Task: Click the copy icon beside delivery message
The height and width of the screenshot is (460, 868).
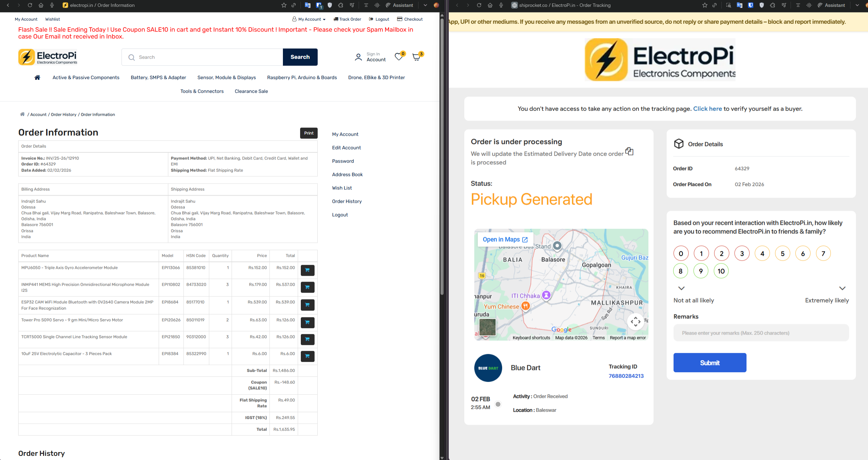Action: [x=629, y=151]
